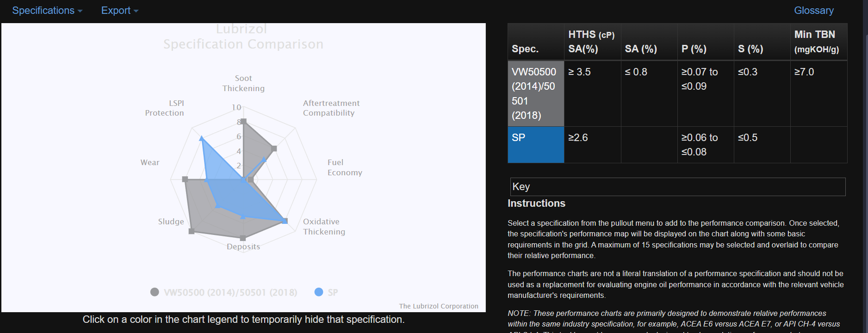Screen dimensions: 868x333
Task: Click The Lubrizol Corporation credit link
Action: click(439, 306)
